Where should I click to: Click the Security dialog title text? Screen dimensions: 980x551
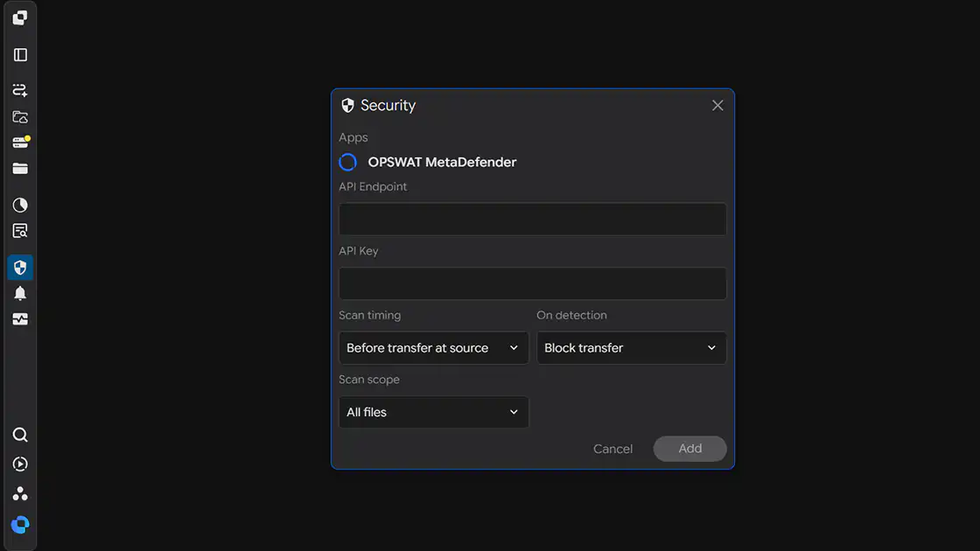[x=388, y=106]
